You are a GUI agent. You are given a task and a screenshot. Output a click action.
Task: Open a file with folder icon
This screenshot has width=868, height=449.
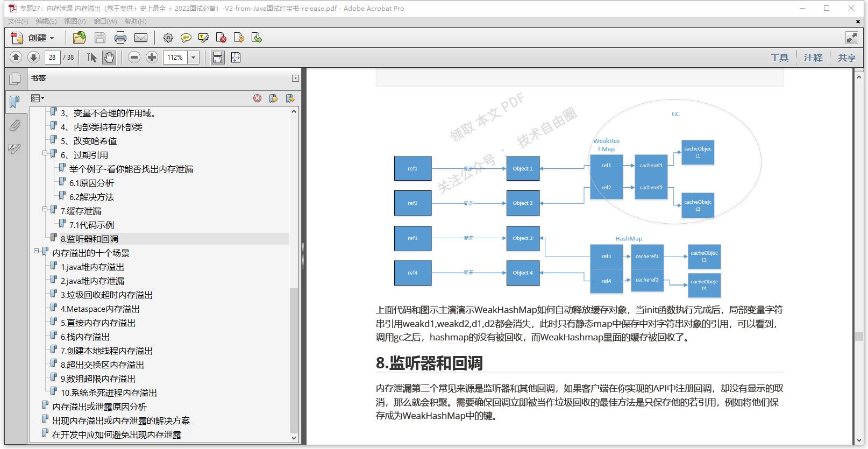pos(80,38)
